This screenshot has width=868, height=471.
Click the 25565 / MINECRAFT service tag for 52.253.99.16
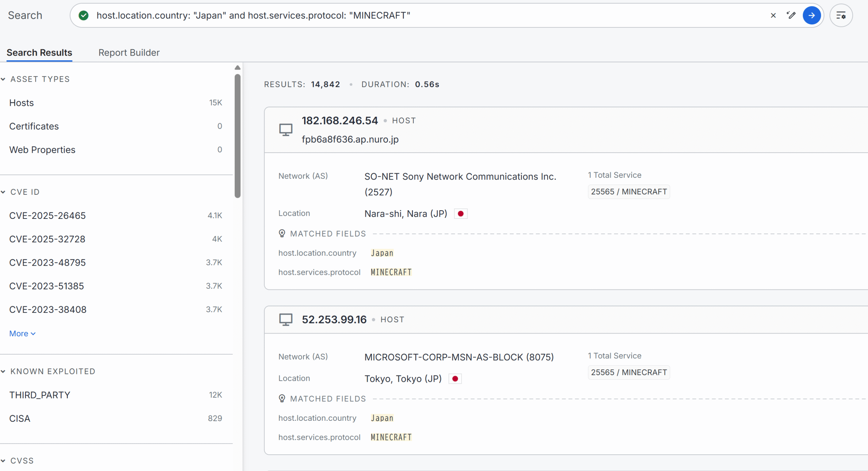629,372
